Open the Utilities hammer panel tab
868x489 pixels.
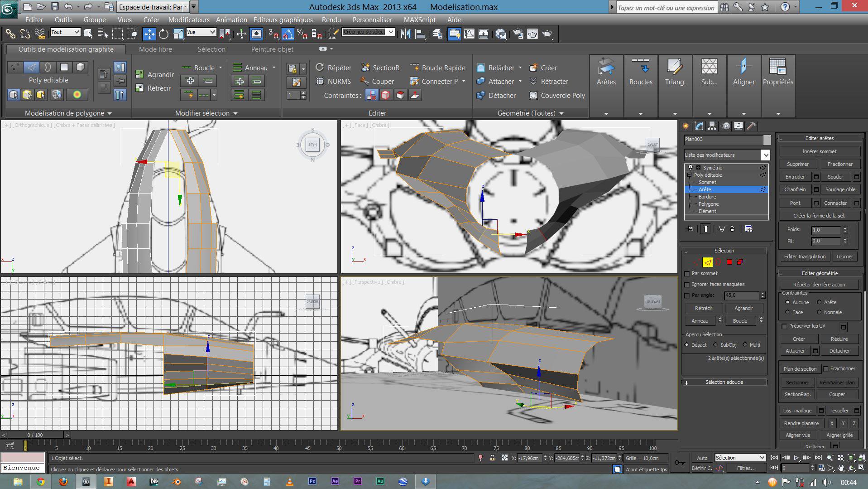click(x=751, y=126)
